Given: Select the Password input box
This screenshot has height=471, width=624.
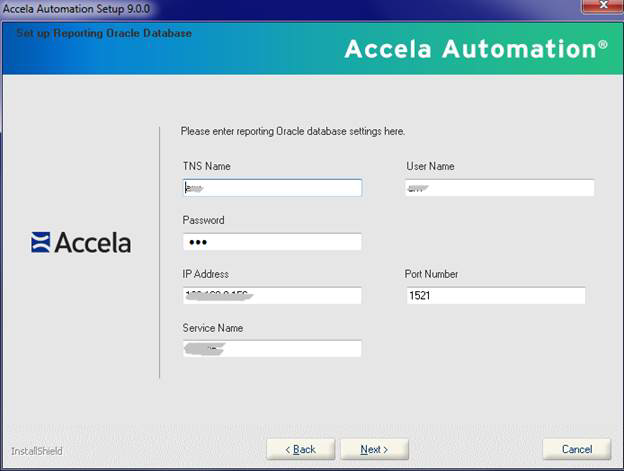Looking at the screenshot, I should tap(271, 242).
